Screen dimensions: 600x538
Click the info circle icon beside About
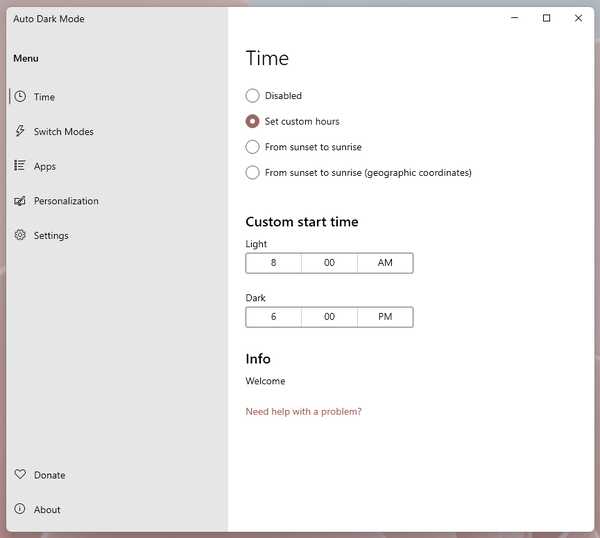tap(20, 509)
